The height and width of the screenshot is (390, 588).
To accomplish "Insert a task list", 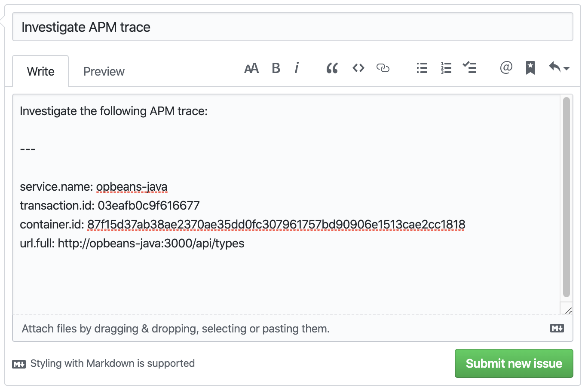I will 469,68.
